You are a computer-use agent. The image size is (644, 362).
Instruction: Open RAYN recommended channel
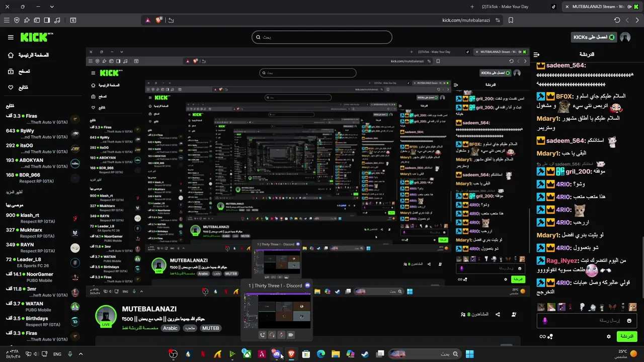[x=43, y=247]
